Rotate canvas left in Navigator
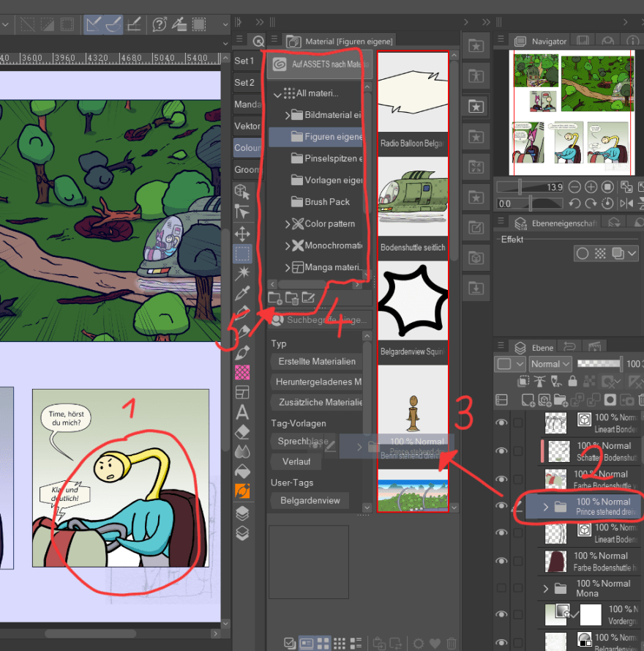This screenshot has width=644, height=651. click(574, 204)
